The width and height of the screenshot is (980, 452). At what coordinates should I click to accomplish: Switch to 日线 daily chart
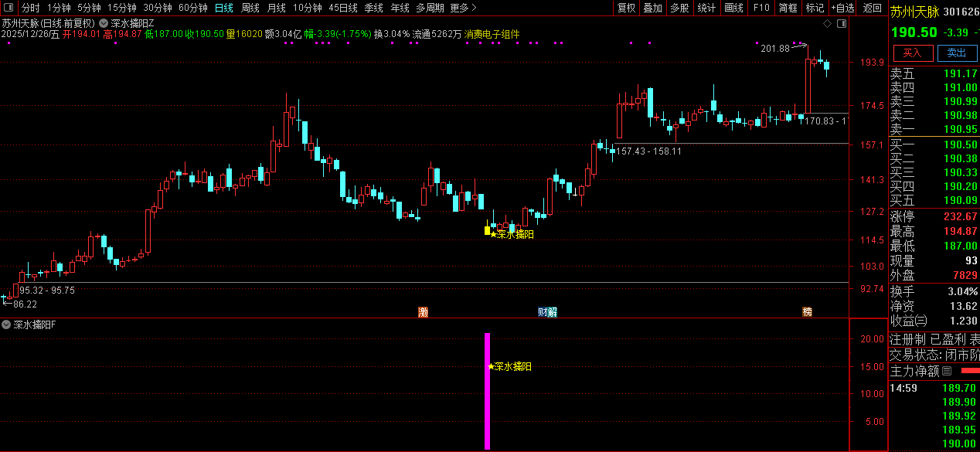[224, 8]
